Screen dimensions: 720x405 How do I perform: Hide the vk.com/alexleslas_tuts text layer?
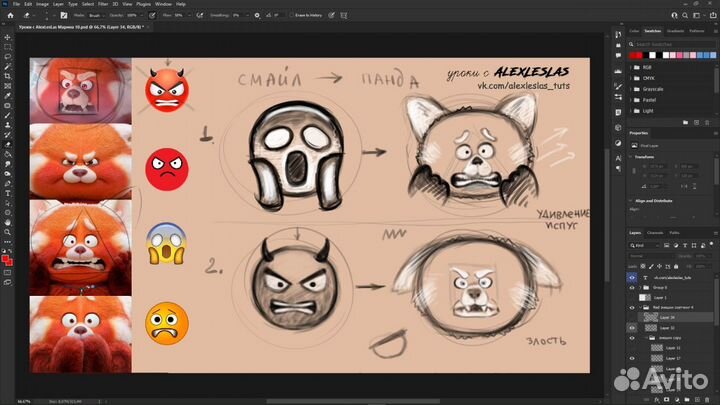click(x=632, y=277)
